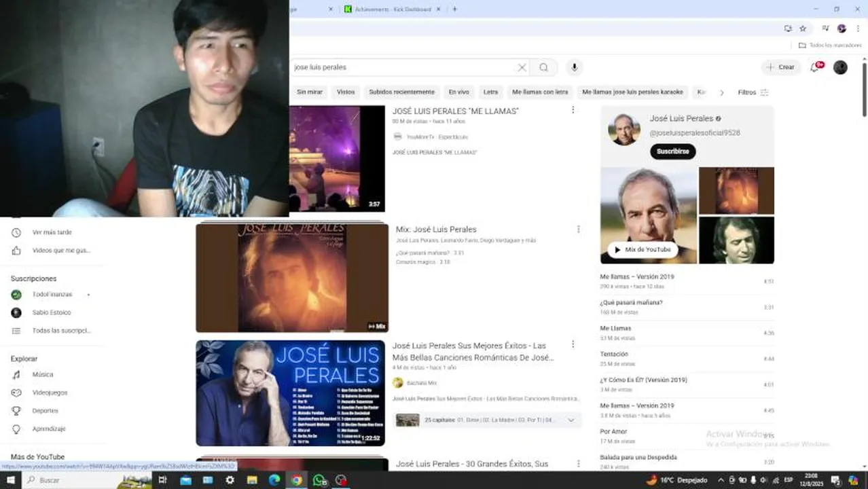This screenshot has width=868, height=489.
Task: Open options menu for Mix: José Luis Perales
Action: click(x=578, y=230)
